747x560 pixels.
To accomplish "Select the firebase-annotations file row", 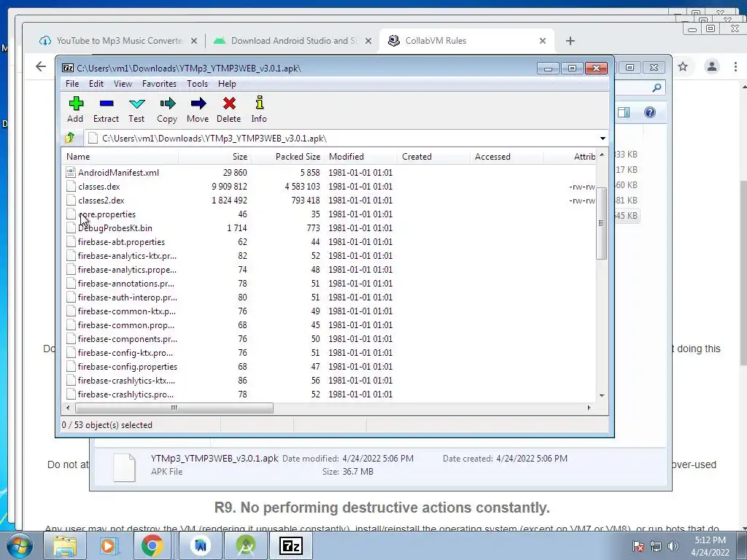I will [329, 284].
